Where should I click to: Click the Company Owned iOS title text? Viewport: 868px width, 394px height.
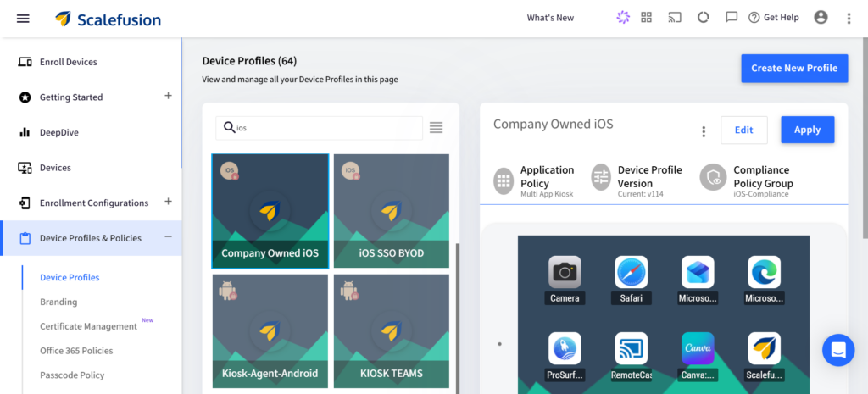coord(553,124)
